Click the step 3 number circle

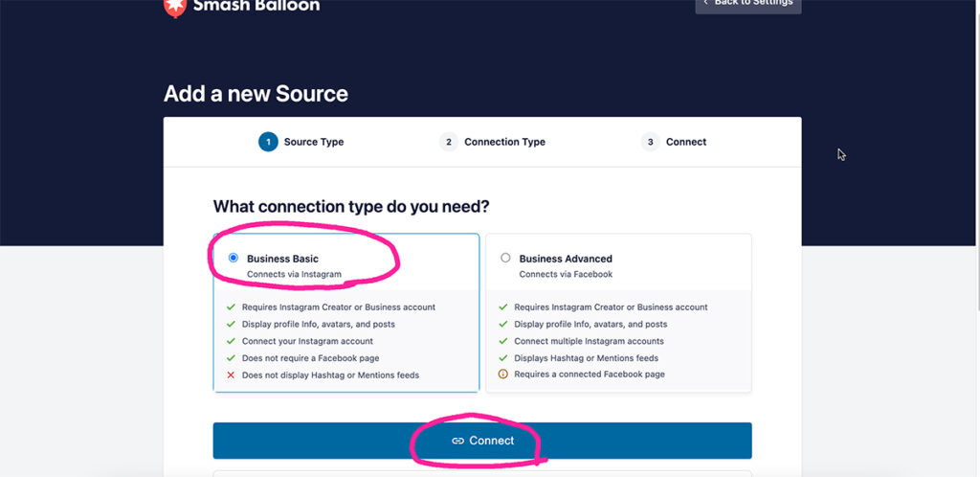click(x=650, y=142)
